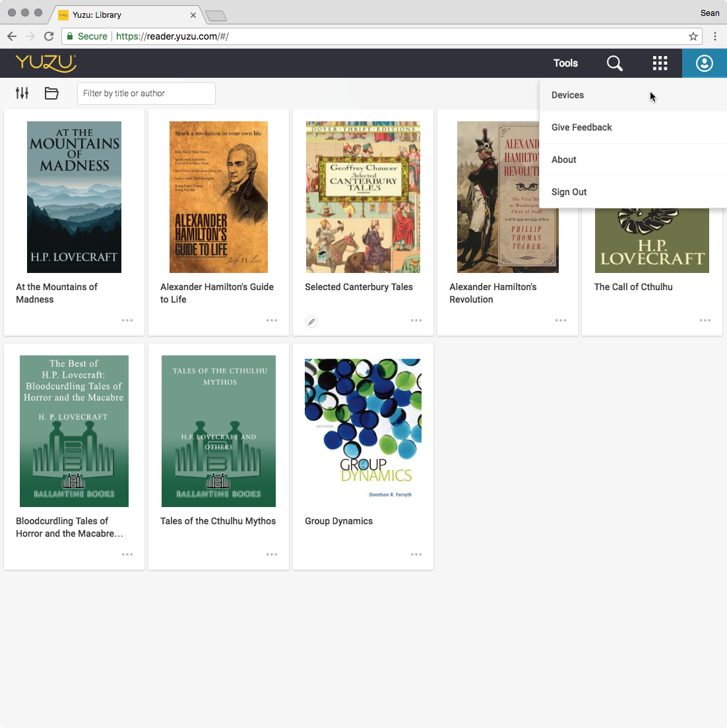Click the Yuzu logo
The image size is (727, 728).
click(x=46, y=63)
